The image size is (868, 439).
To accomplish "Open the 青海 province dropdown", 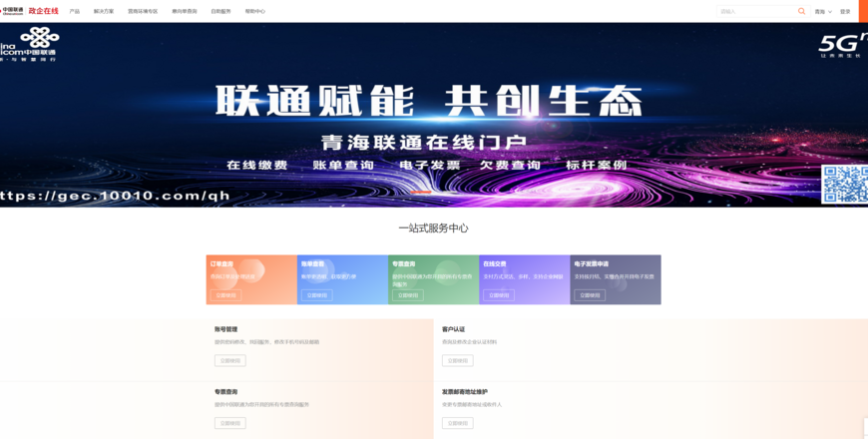I will tap(823, 12).
